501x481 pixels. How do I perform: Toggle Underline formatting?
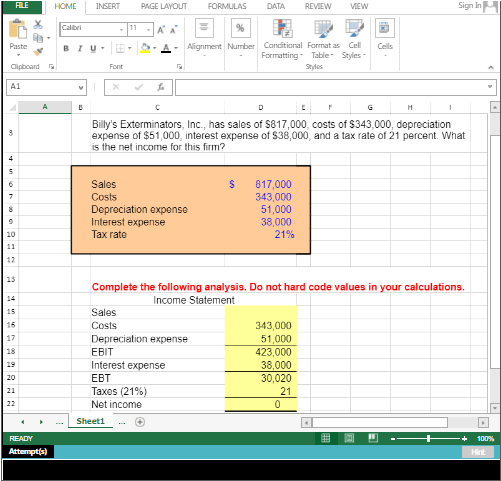(x=93, y=49)
